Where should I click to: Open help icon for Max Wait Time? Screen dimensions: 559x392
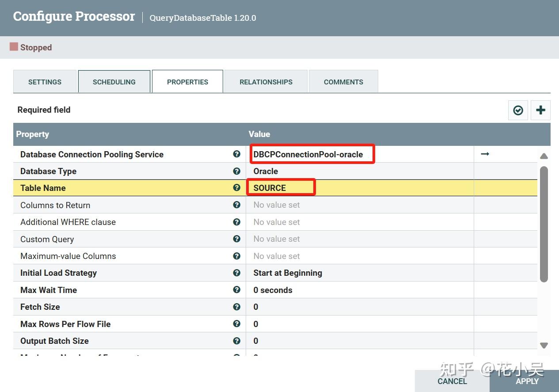236,290
